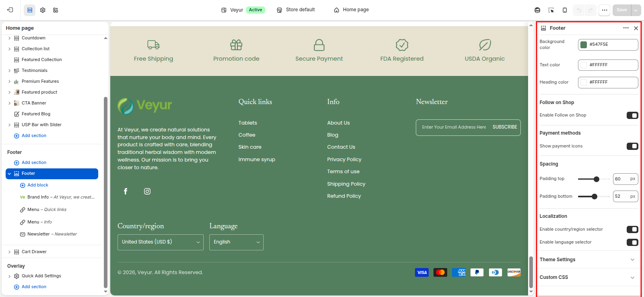Open the Privacy Policy footer link
644x297 pixels.
pyautogui.click(x=344, y=160)
